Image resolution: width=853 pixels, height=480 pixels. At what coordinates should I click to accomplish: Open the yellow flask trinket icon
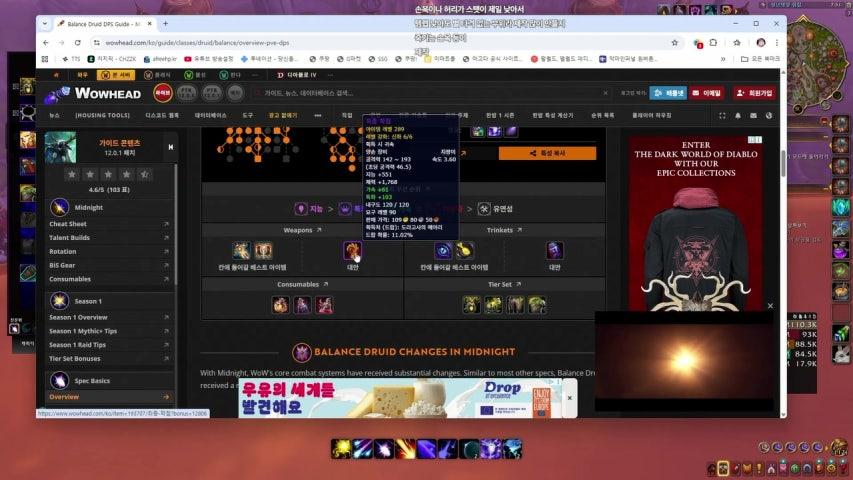[x=465, y=250]
